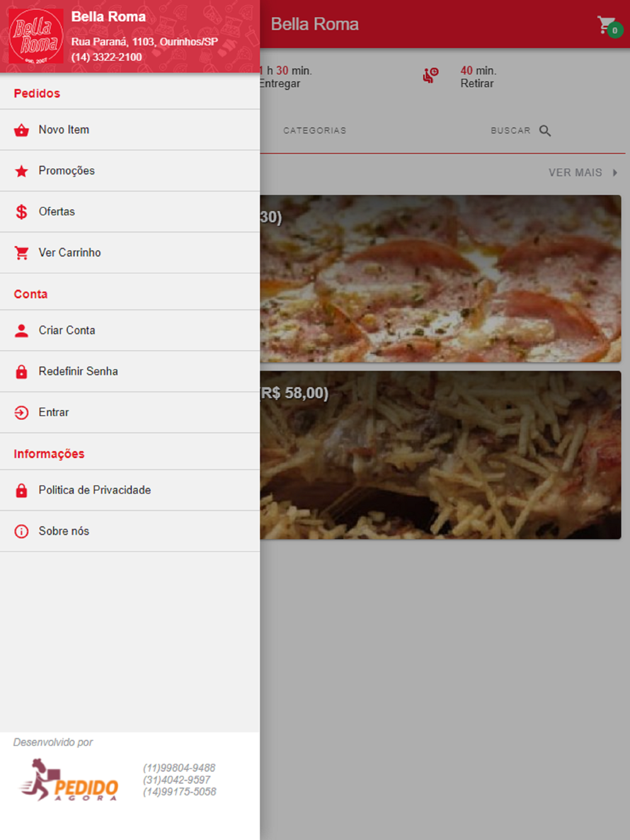Screen dimensions: 630x840
Task: Click the dollar sign icon for Ofertas
Action: tap(21, 212)
